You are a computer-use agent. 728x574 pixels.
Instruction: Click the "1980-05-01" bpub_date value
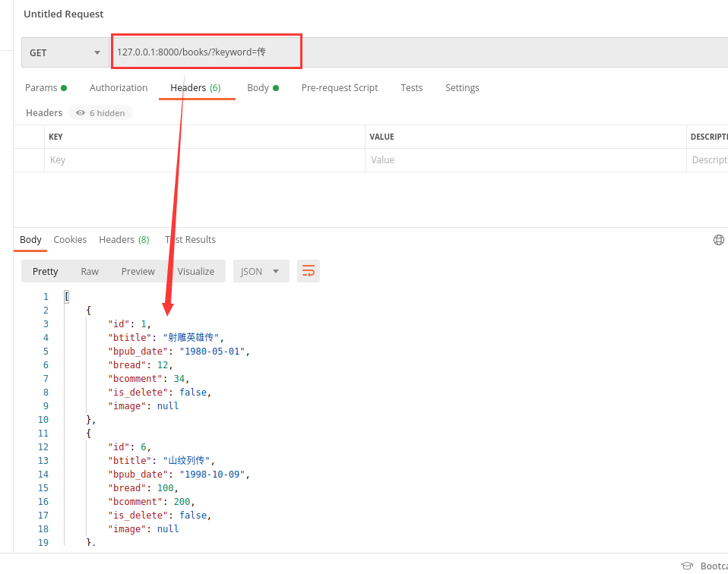(x=212, y=352)
